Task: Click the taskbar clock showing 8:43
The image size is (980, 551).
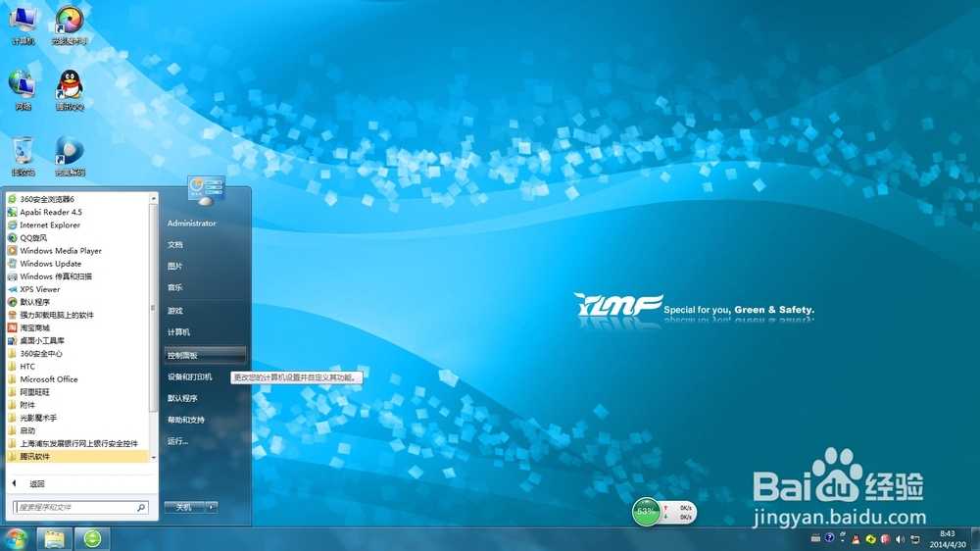Action: pos(948,539)
